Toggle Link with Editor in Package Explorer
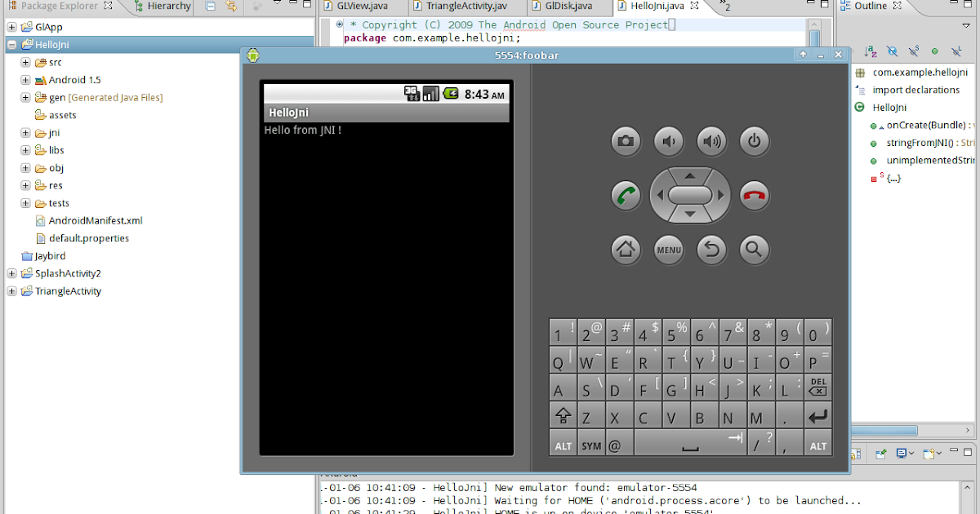 (x=231, y=7)
